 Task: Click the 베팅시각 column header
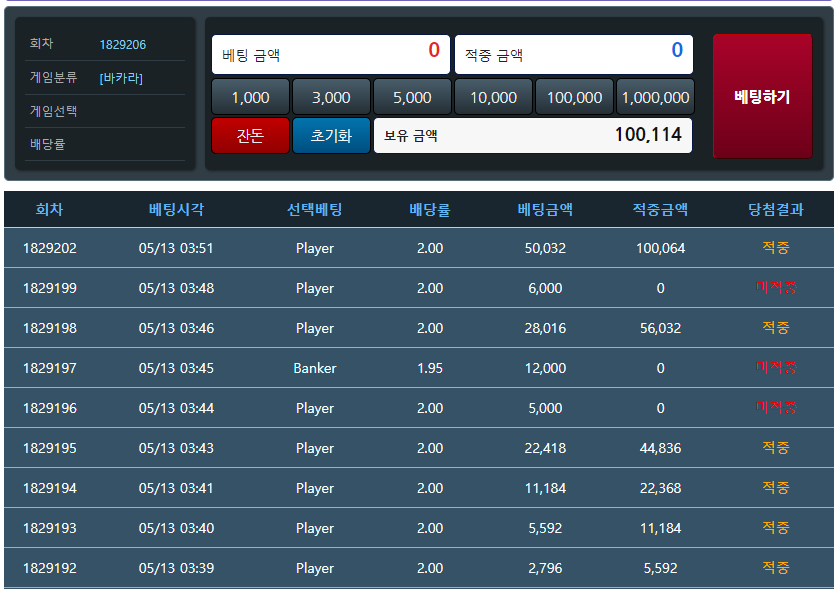tap(176, 209)
